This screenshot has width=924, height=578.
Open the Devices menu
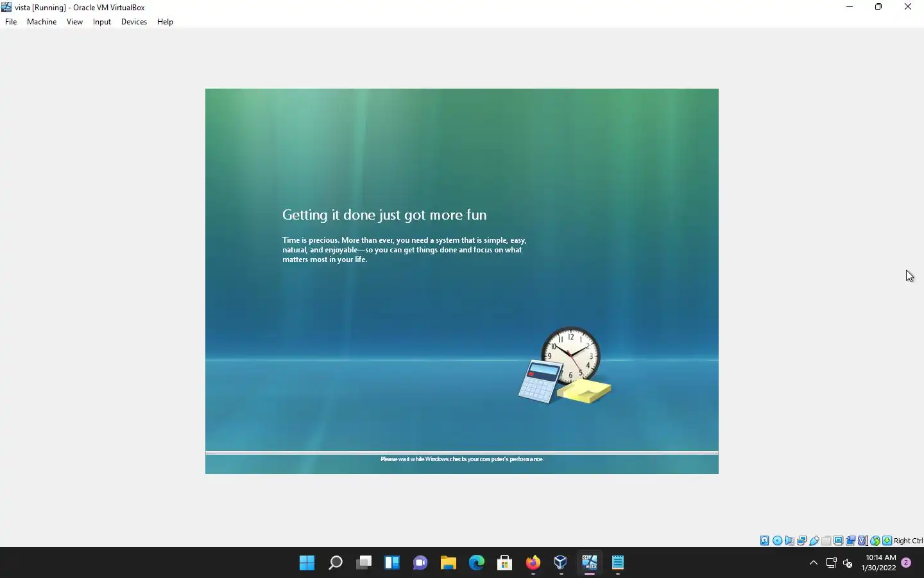click(134, 22)
